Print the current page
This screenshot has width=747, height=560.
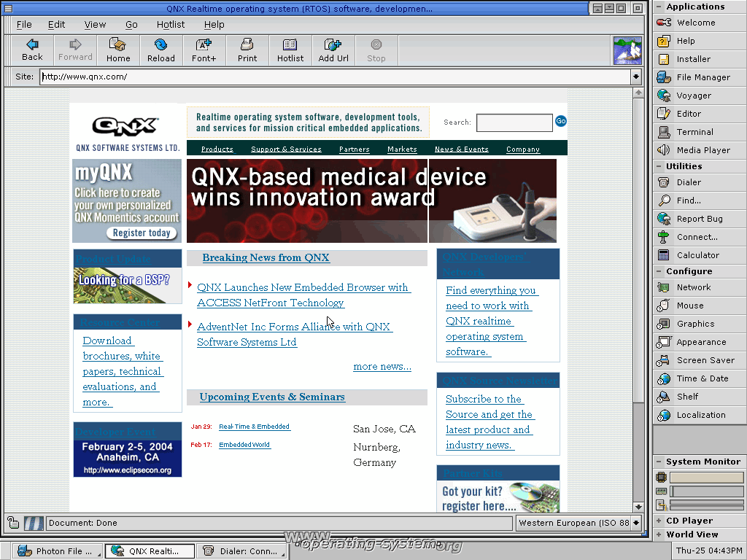(x=247, y=50)
